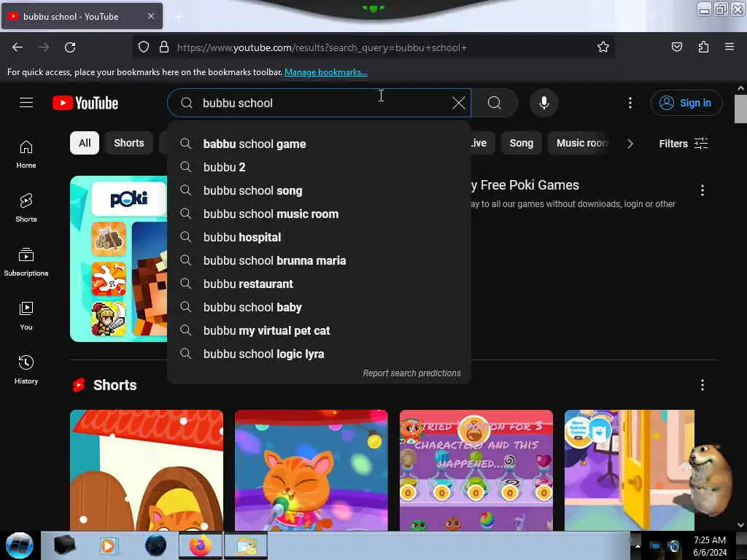The height and width of the screenshot is (560, 747).
Task: Open the "tried potion" Short thumbnail
Action: pyautogui.click(x=476, y=470)
